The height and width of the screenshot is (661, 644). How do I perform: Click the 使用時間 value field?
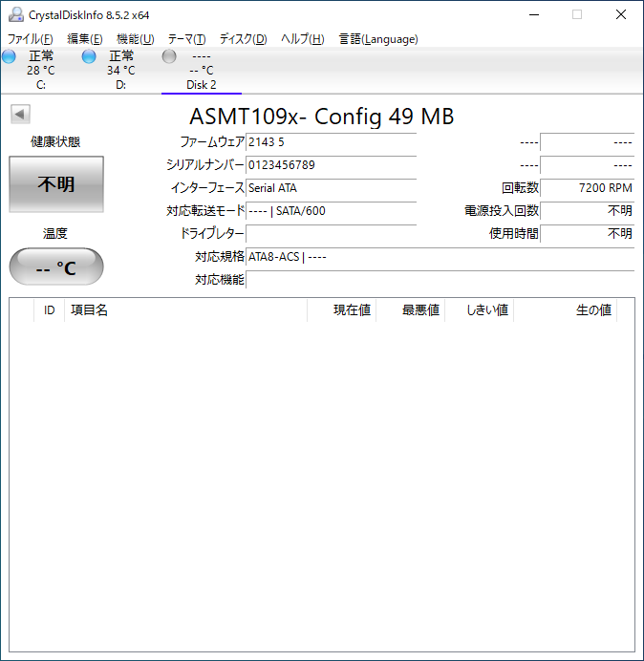[587, 233]
